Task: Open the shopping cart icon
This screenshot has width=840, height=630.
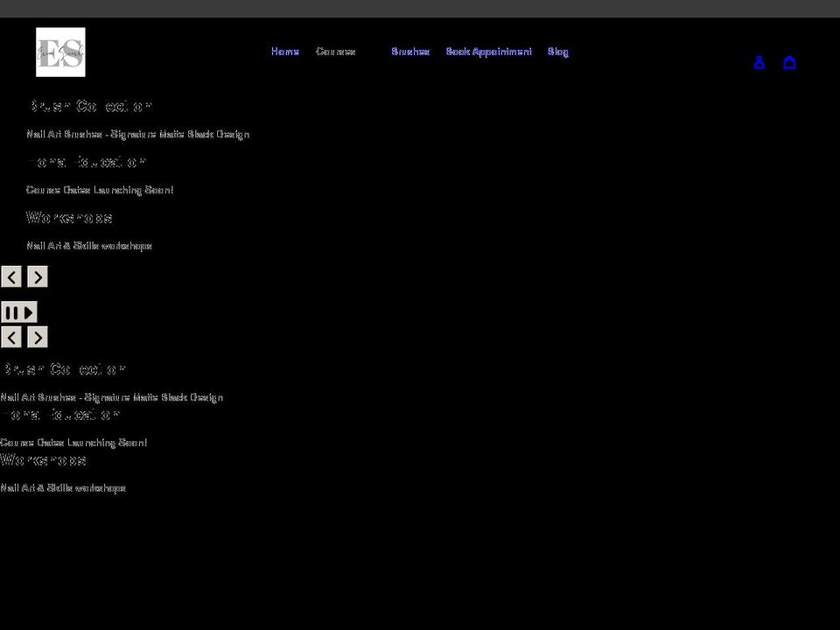Action: pyautogui.click(x=790, y=62)
